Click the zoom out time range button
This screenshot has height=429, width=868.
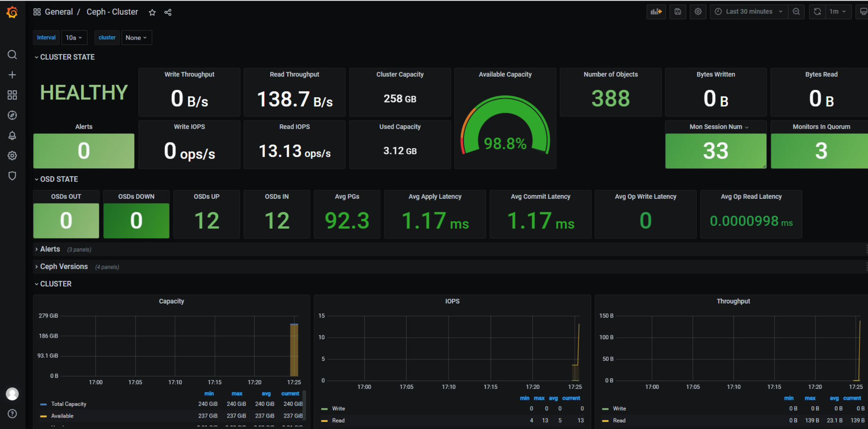(x=796, y=12)
